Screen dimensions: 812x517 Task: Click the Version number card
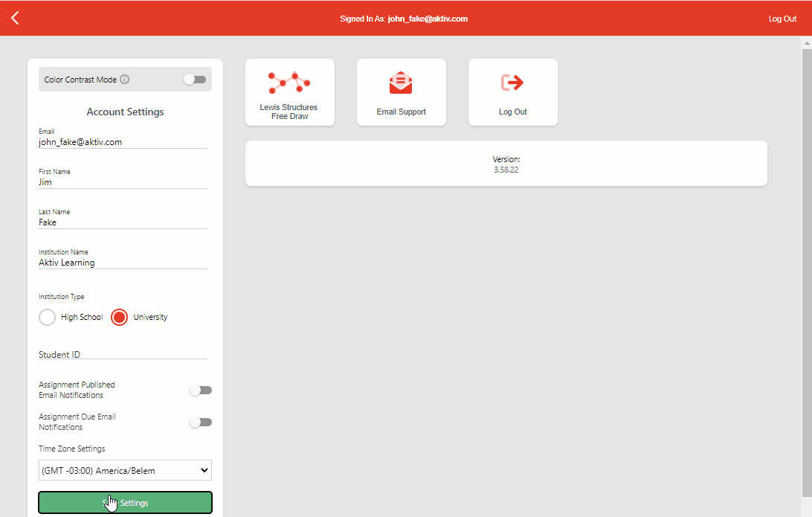tap(506, 164)
